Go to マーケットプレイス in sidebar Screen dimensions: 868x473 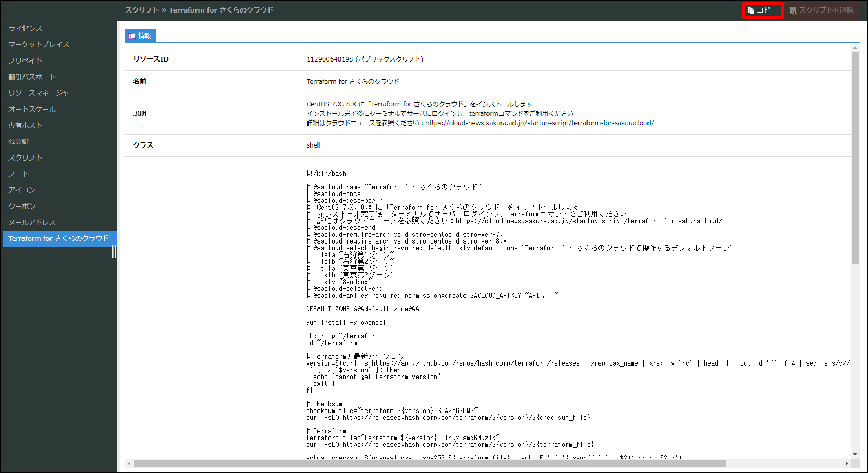point(39,44)
